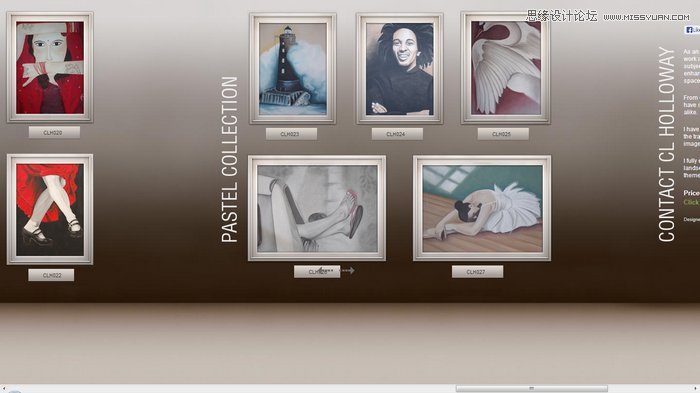The height and width of the screenshot is (393, 700).
Task: Click the Pastel Collection vertical heading
Action: coord(230,160)
